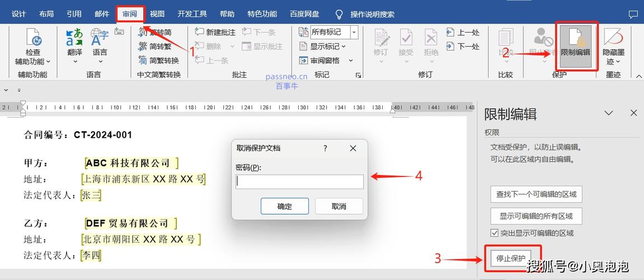The width and height of the screenshot is (644, 280).
Task: Switch to the 布局 tab
Action: point(46,14)
